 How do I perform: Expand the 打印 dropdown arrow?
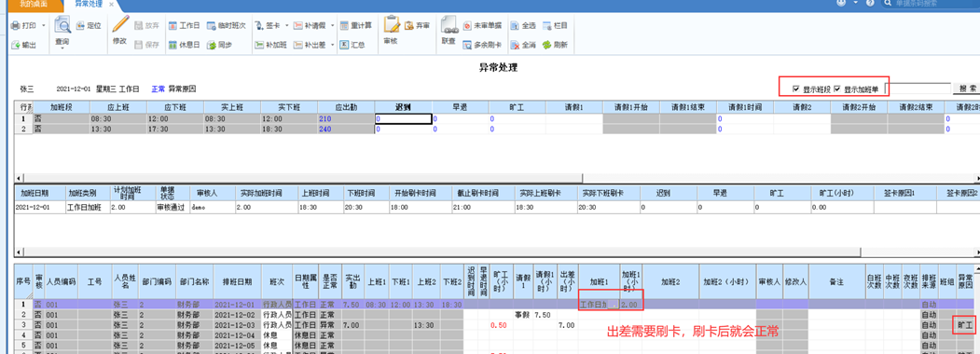(x=44, y=26)
